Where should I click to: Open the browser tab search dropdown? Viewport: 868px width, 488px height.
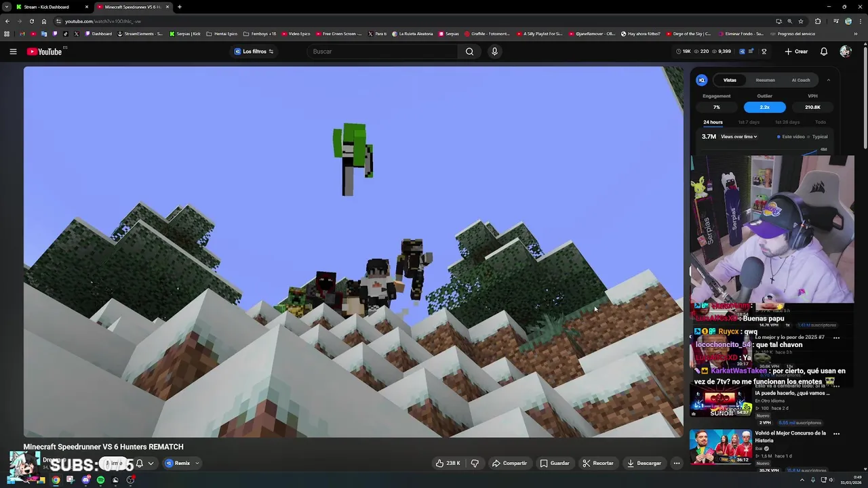[x=6, y=7]
